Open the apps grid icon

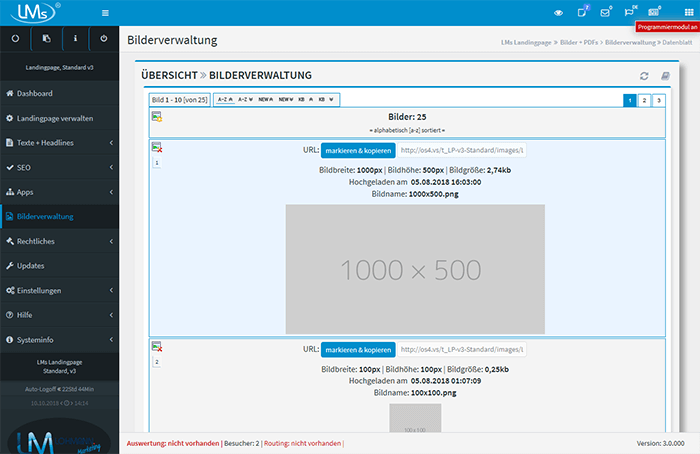[x=689, y=12]
